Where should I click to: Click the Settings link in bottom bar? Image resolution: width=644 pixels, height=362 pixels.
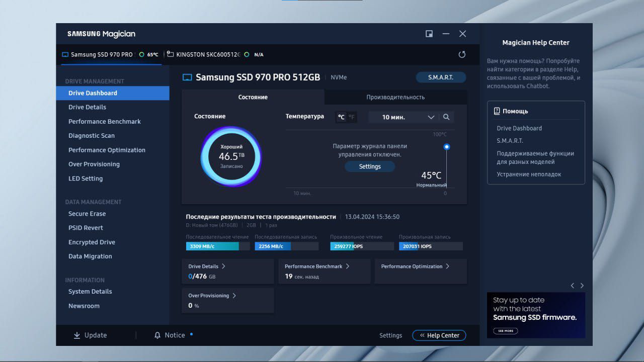coord(390,335)
